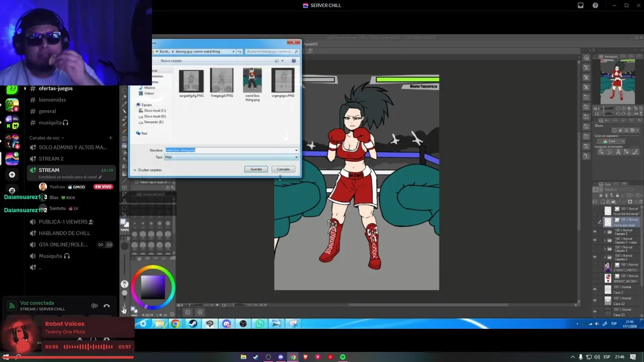The height and width of the screenshot is (362, 644).
Task: Open the address path dropdown arrow
Action: 233,51
